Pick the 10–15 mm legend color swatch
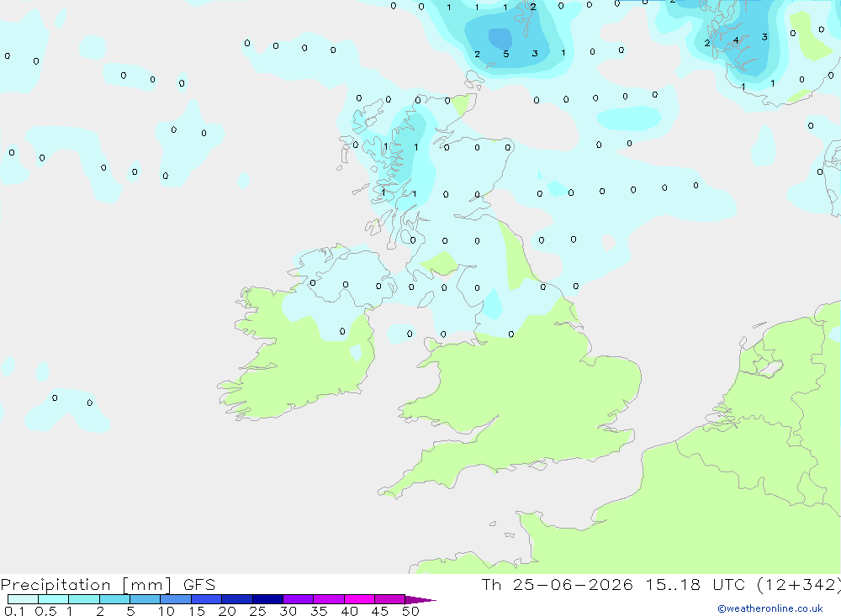The width and height of the screenshot is (841, 616). pyautogui.click(x=176, y=599)
